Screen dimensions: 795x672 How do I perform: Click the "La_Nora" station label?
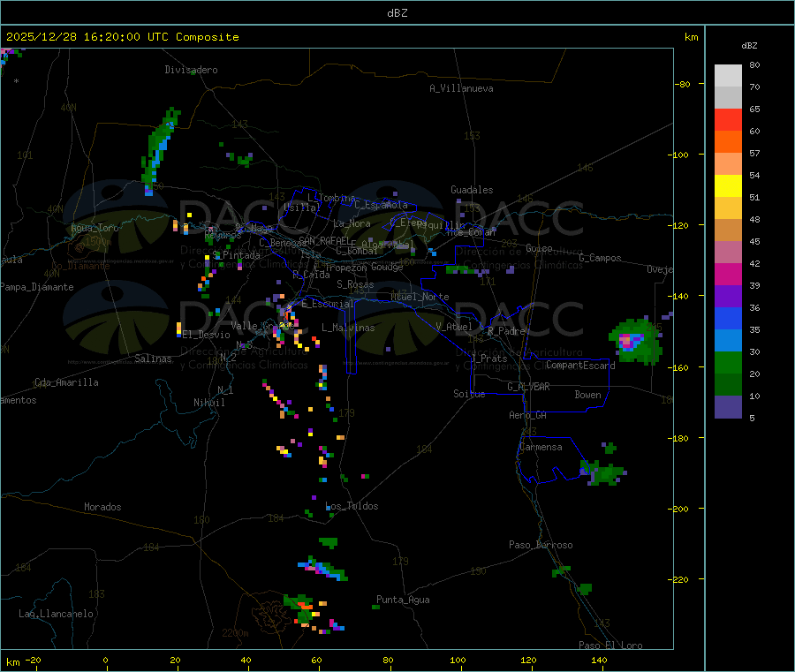coord(352,223)
